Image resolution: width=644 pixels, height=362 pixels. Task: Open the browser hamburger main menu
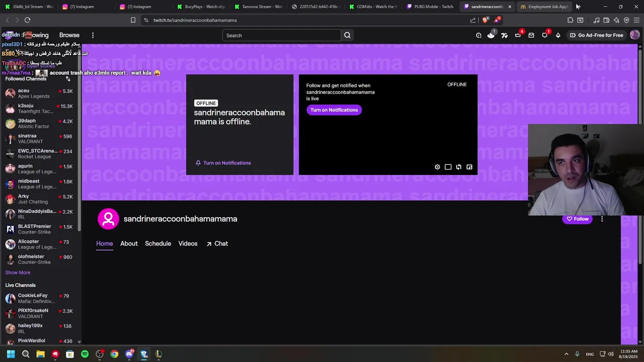coord(637,20)
